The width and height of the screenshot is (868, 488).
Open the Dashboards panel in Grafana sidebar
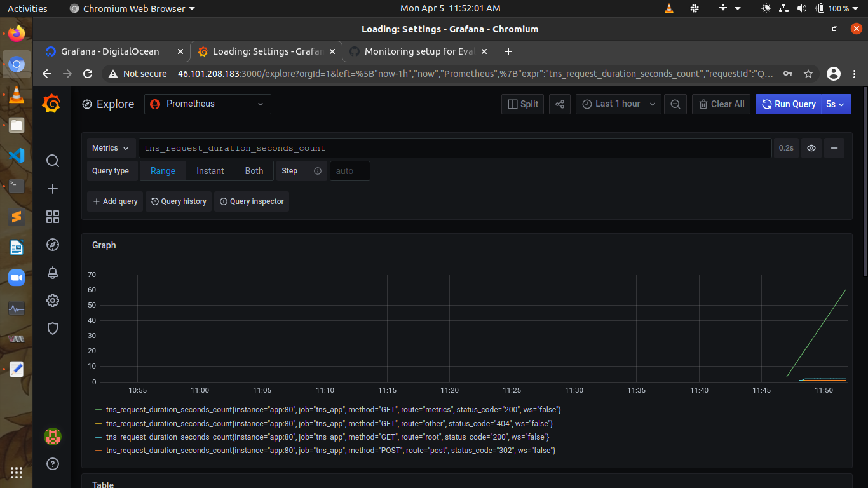point(53,217)
